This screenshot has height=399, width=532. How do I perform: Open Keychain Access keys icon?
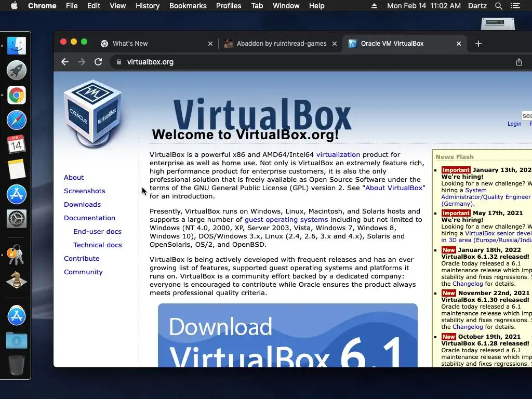point(16,255)
